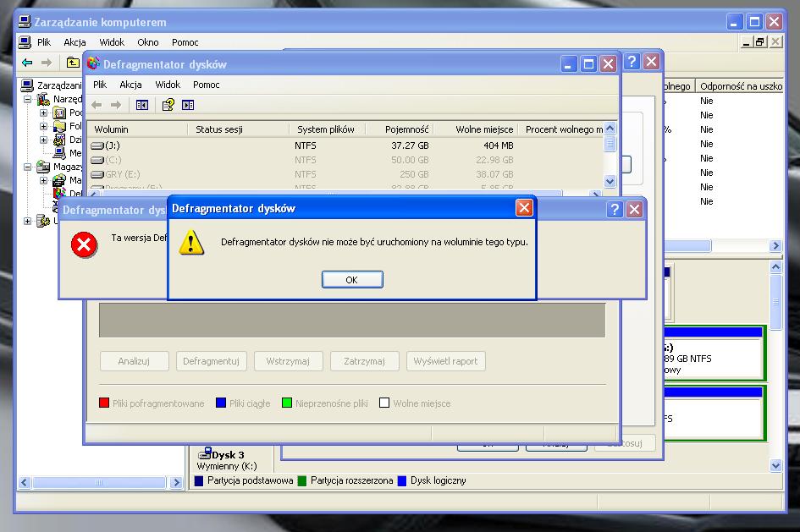Image resolution: width=800 pixels, height=532 pixels.
Task: Click the rightmost pane icon in the Defragmentator toolbar
Action: coord(188,105)
